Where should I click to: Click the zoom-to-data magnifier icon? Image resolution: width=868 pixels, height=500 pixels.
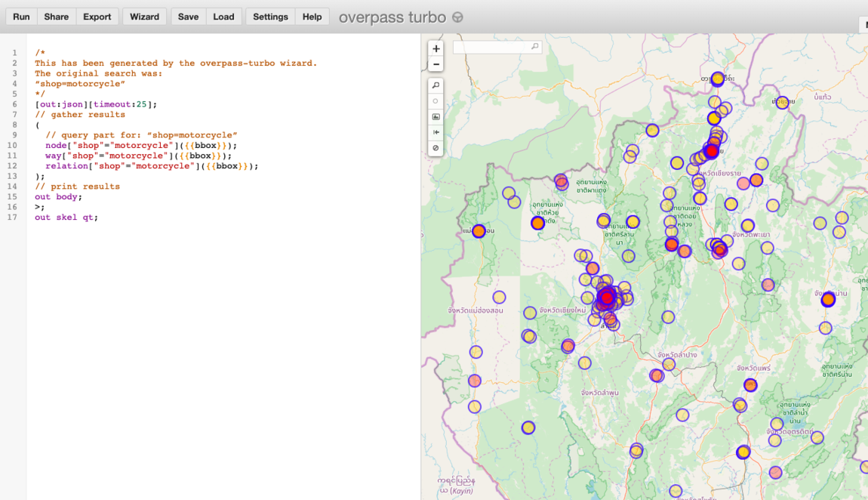(x=436, y=85)
